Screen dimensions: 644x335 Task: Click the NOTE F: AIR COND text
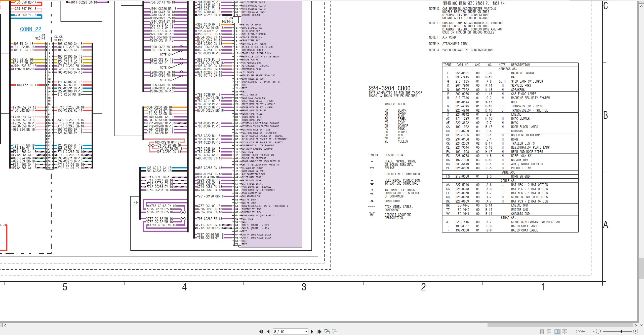click(x=442, y=37)
